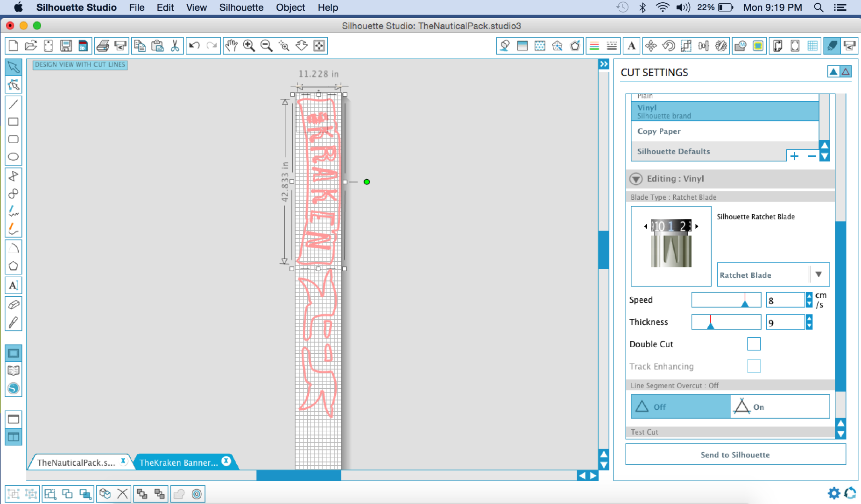Screen dimensions: 861x504
Task: Open the Cut Settings panel icon
Action: click(832, 46)
